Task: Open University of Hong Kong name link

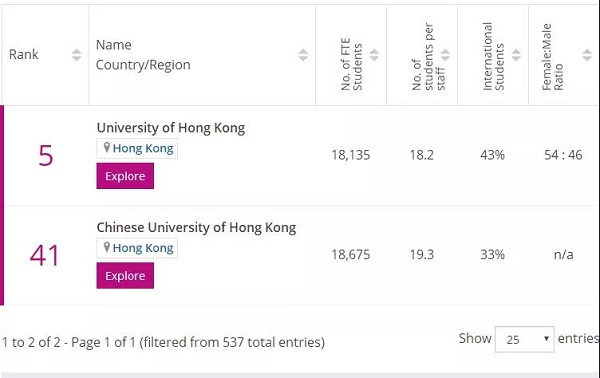Action: (171, 128)
